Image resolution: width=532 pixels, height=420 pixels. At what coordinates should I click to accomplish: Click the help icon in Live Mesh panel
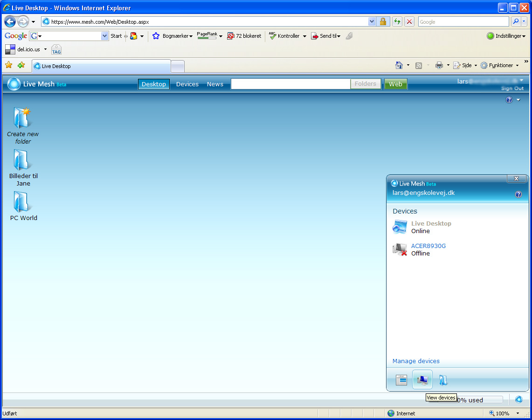[x=518, y=194]
